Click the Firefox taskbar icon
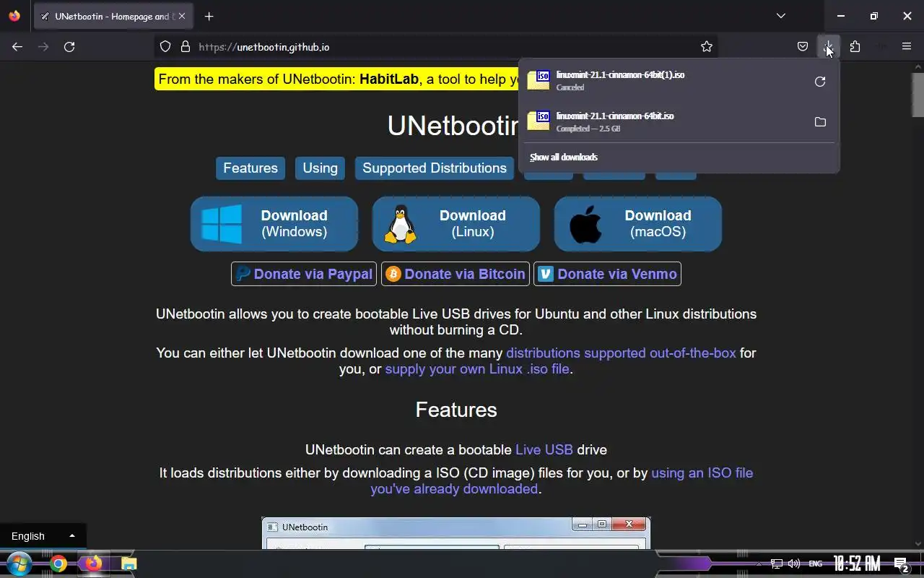The height and width of the screenshot is (578, 924). tap(93, 564)
